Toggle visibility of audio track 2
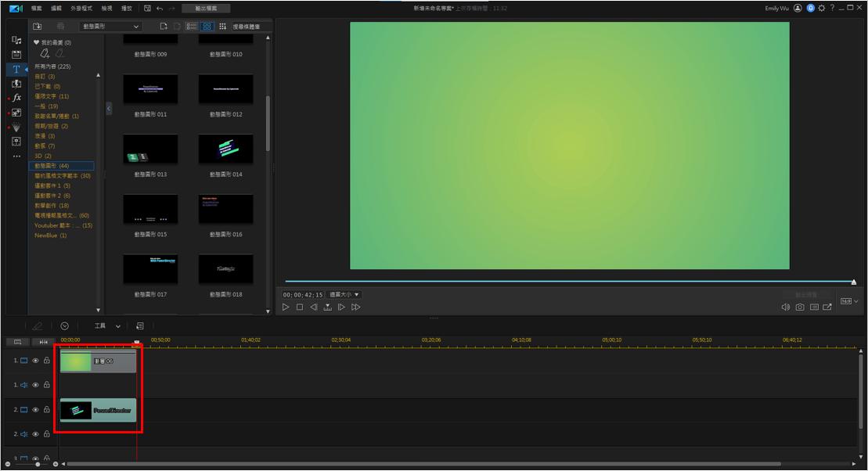868x471 pixels. point(35,433)
